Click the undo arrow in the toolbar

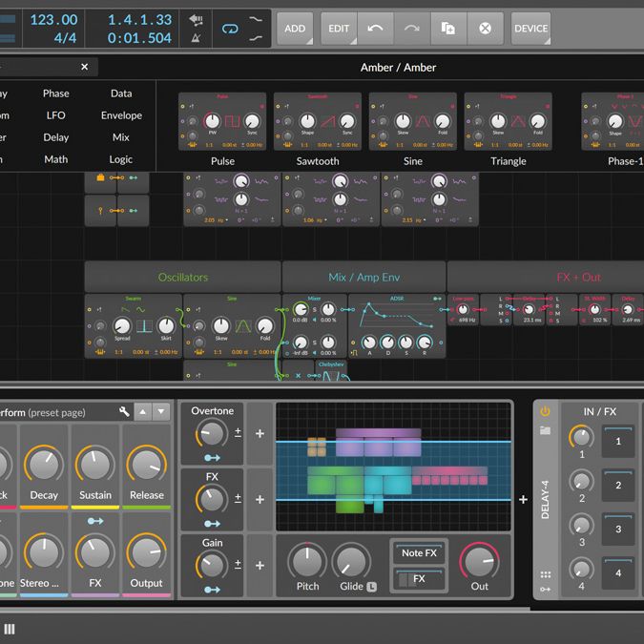pyautogui.click(x=375, y=29)
